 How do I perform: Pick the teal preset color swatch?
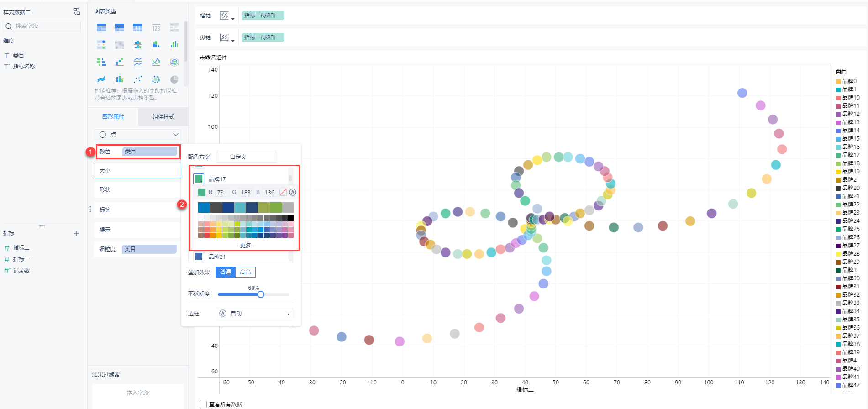tap(240, 208)
